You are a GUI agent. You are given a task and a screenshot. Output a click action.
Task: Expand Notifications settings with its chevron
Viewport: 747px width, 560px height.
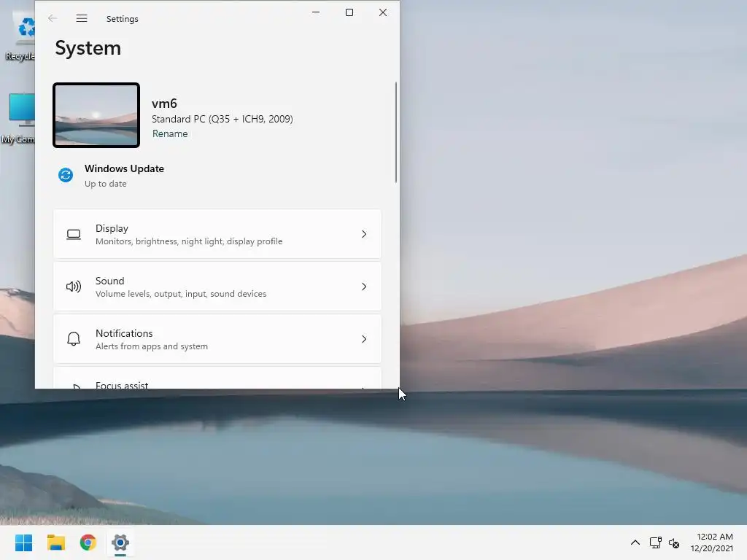(x=364, y=339)
